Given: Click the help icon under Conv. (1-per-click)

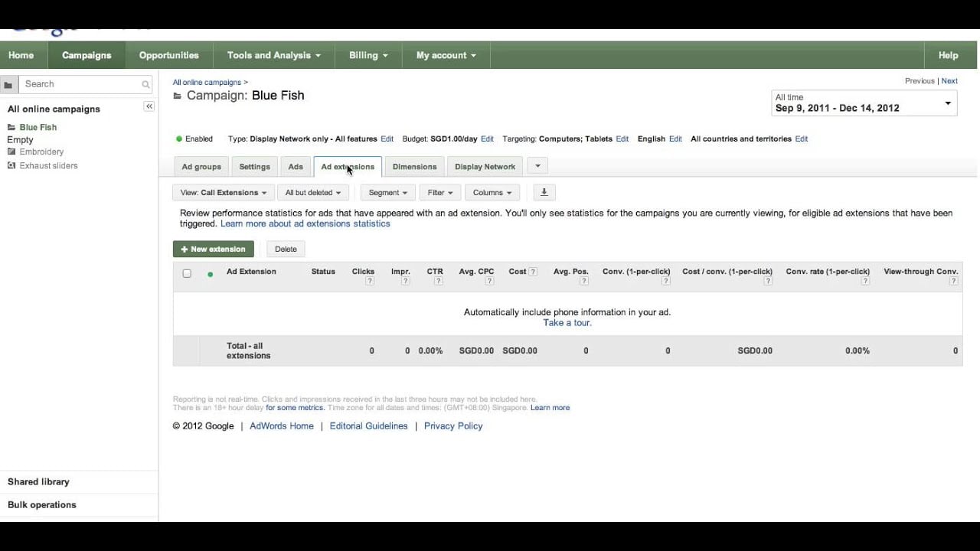Looking at the screenshot, I should [666, 282].
